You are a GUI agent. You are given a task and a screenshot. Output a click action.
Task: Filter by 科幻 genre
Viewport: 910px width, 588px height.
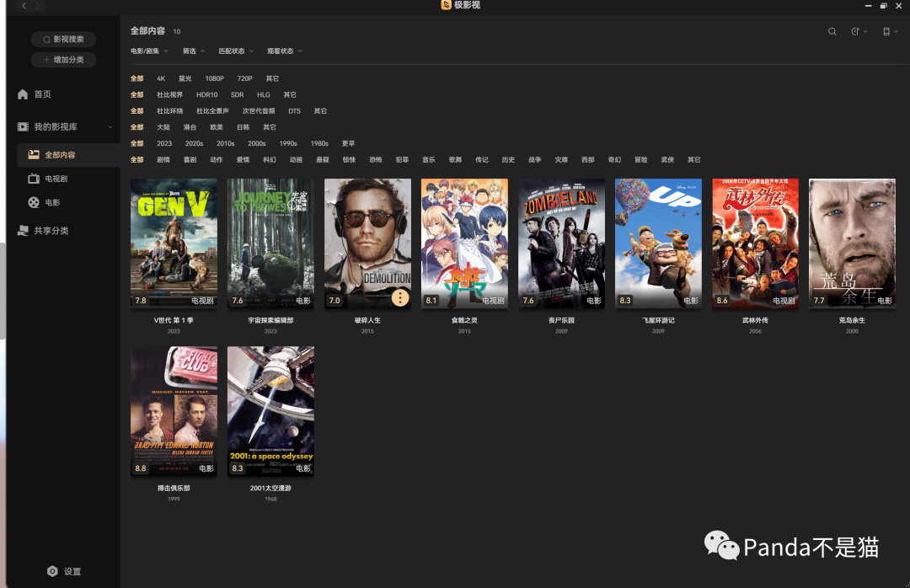[270, 159]
